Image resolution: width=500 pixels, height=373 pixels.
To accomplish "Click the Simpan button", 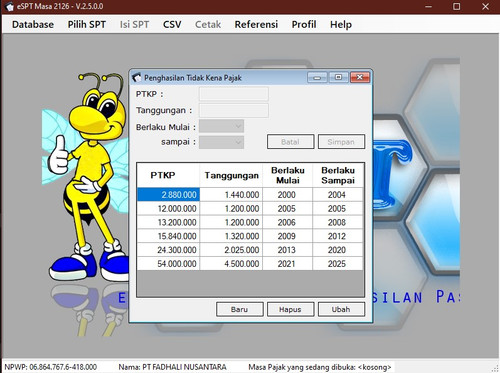I will 341,142.
